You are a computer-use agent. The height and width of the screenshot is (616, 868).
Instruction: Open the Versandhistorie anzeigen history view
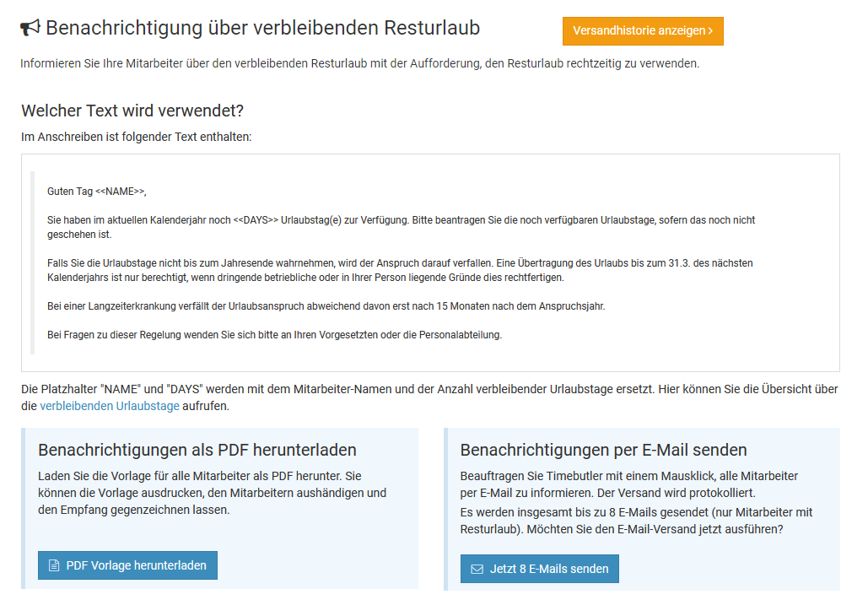point(642,31)
